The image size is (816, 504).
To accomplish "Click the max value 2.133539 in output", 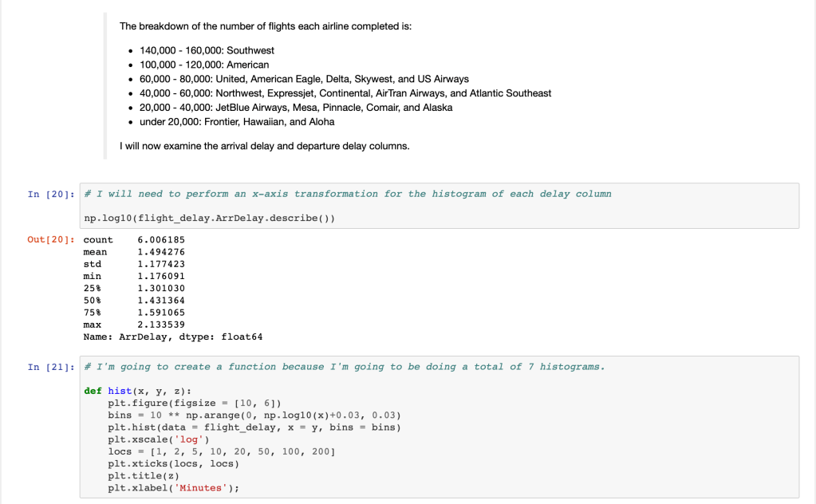I will pyautogui.click(x=161, y=325).
